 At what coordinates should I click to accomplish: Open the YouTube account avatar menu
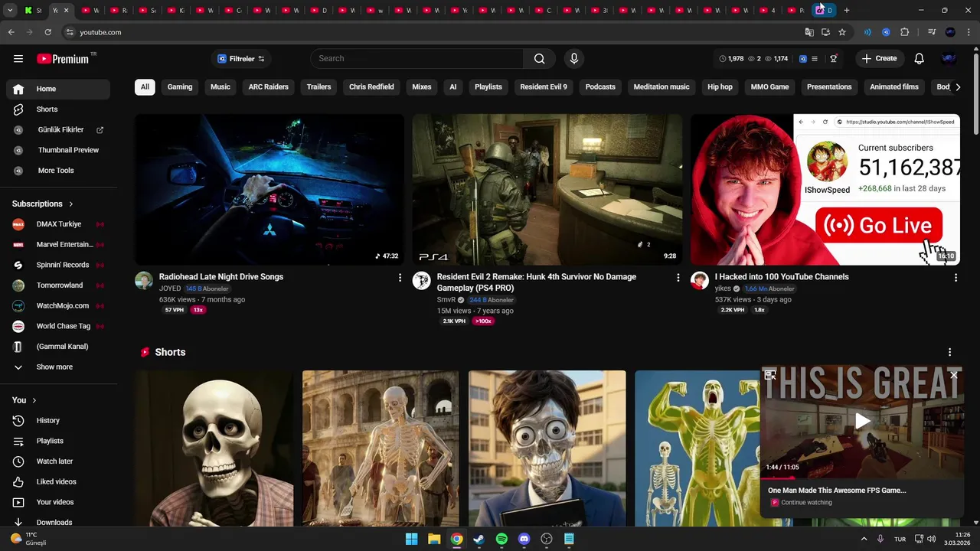949,59
